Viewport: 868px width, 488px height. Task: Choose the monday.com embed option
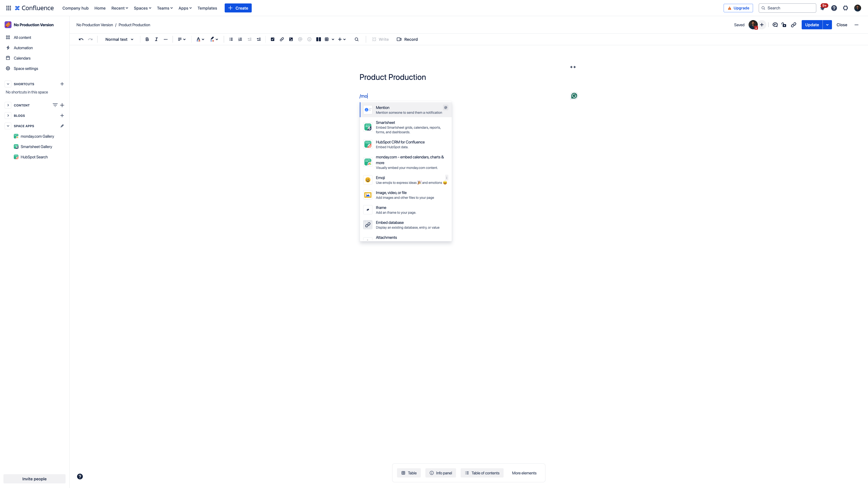(406, 162)
